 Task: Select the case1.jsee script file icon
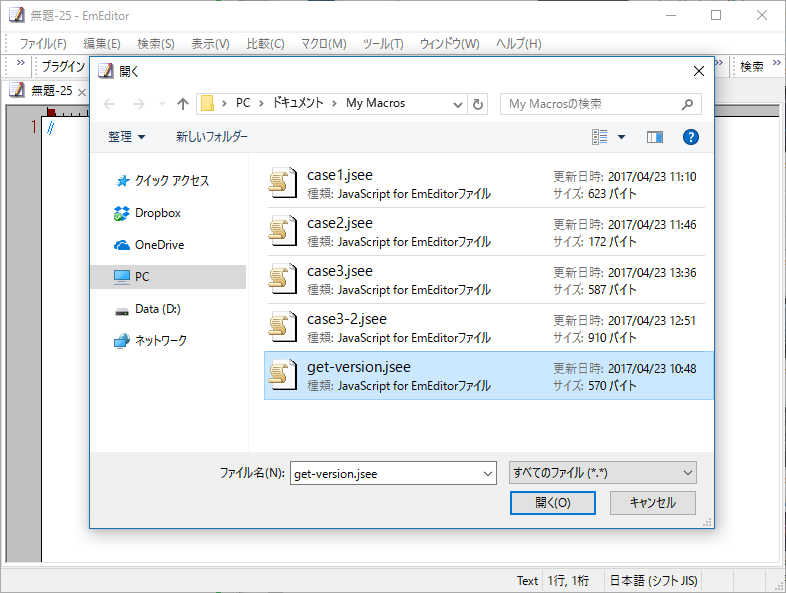283,183
